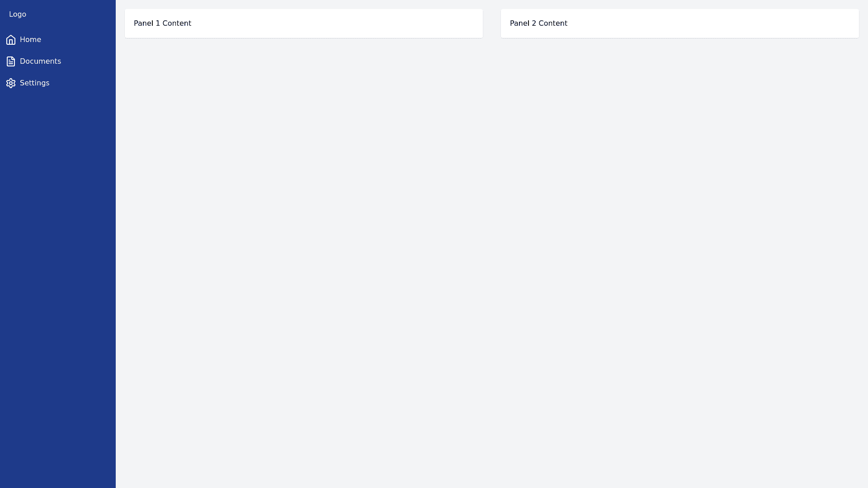Click blank right side of Panel 1 card

pyautogui.click(x=384, y=23)
